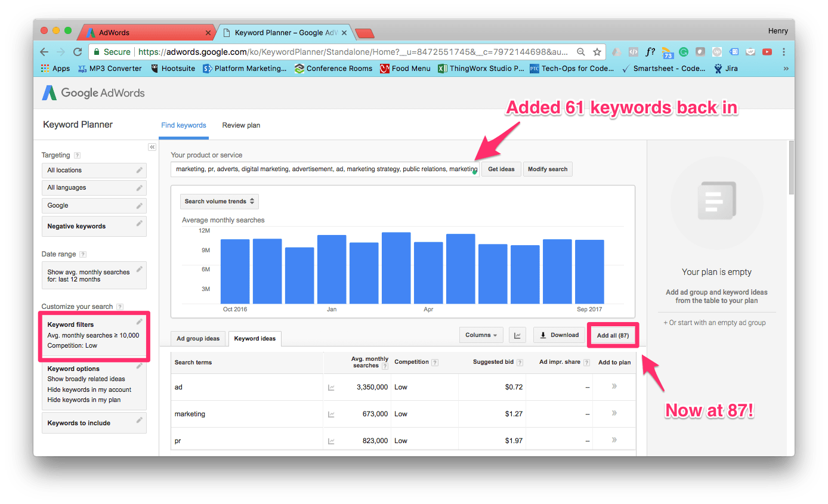Image resolution: width=828 pixels, height=504 pixels.
Task: Select the Keyword ideas tab
Action: (255, 339)
